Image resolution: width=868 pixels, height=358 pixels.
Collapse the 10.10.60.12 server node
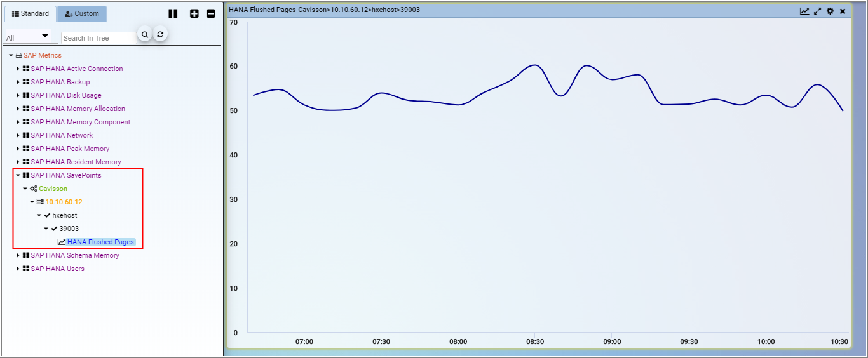32,202
